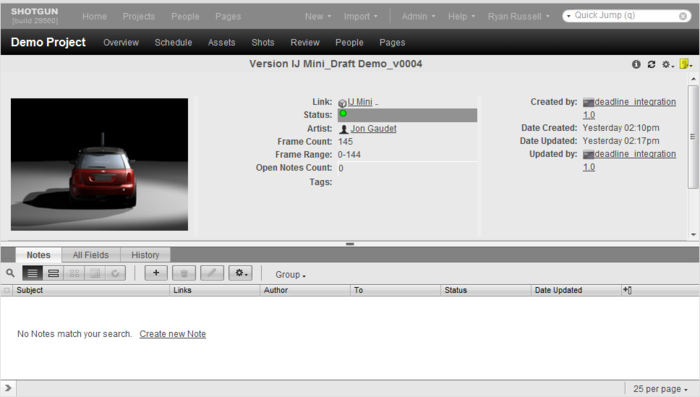Switch to thumbnail grid view
The height and width of the screenshot is (397, 700).
click(74, 273)
